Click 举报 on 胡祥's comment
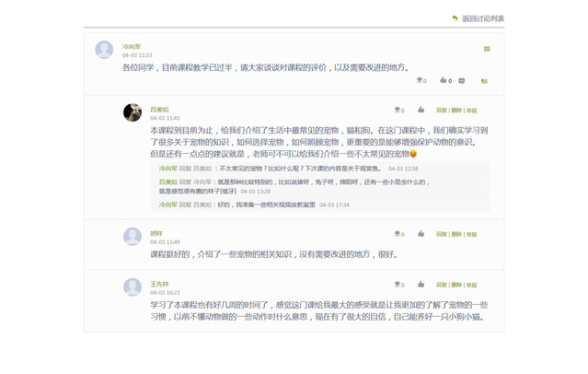588x374 pixels. tap(471, 234)
